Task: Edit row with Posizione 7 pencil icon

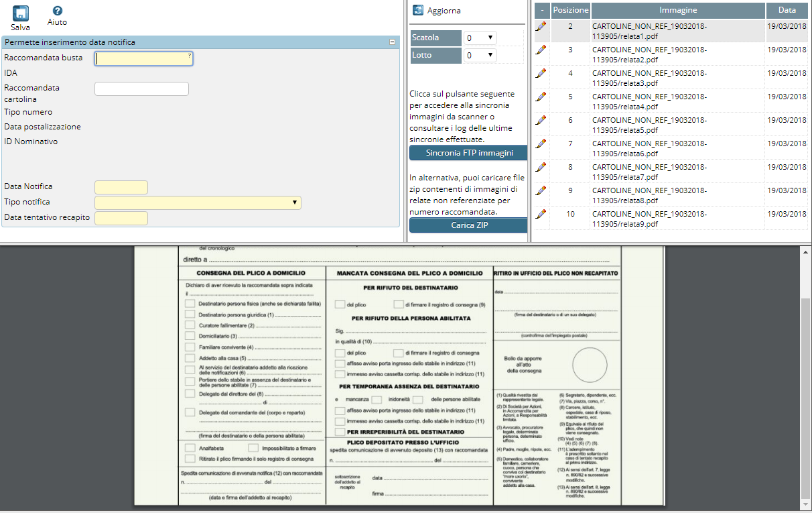Action: click(x=541, y=144)
